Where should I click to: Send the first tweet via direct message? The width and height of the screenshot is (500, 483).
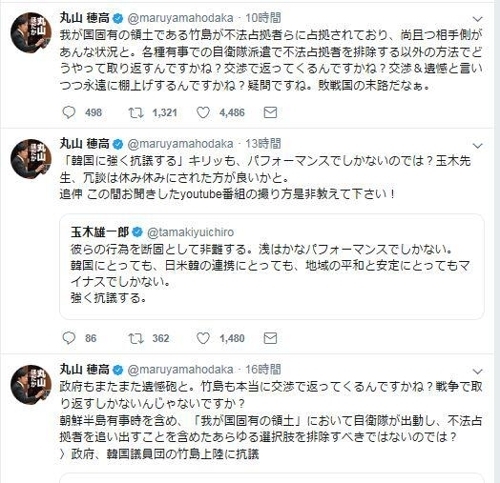(270, 112)
